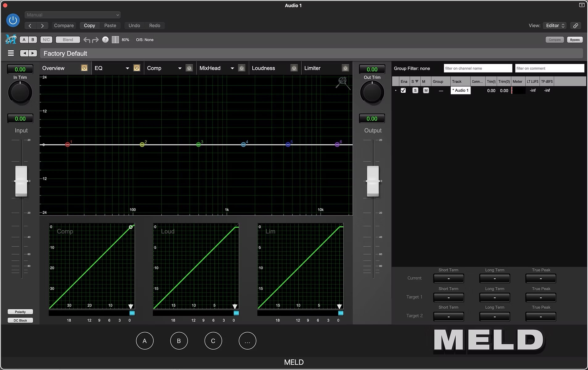
Task: Click the link chain icon
Action: click(x=575, y=26)
